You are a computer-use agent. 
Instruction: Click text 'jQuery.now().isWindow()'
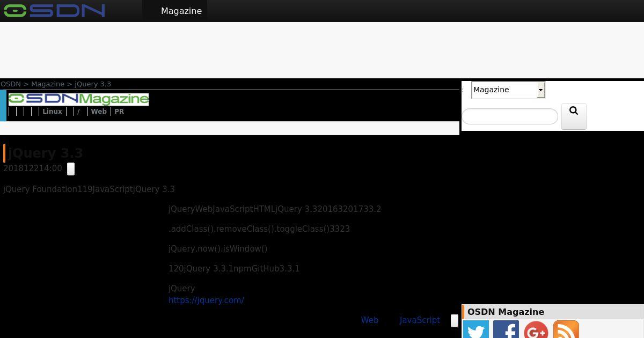218,249
